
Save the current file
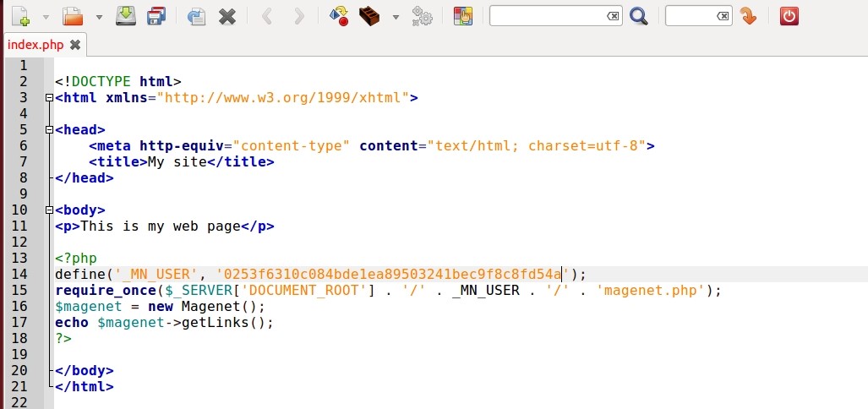126,15
